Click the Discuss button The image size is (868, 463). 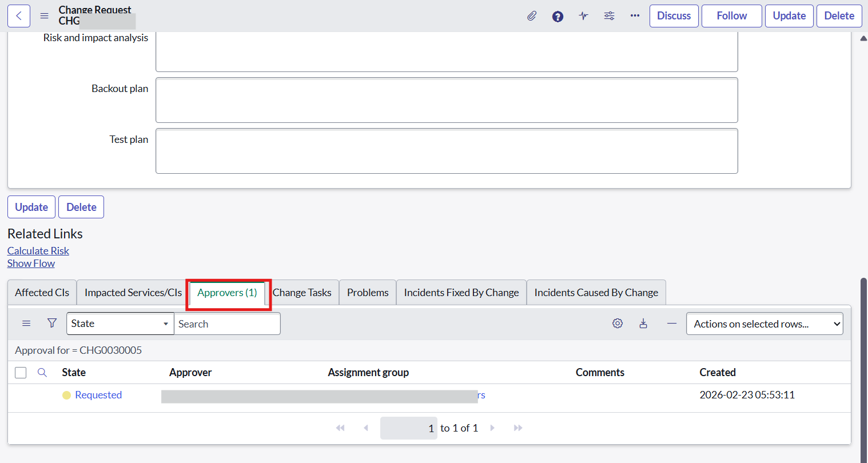click(674, 16)
